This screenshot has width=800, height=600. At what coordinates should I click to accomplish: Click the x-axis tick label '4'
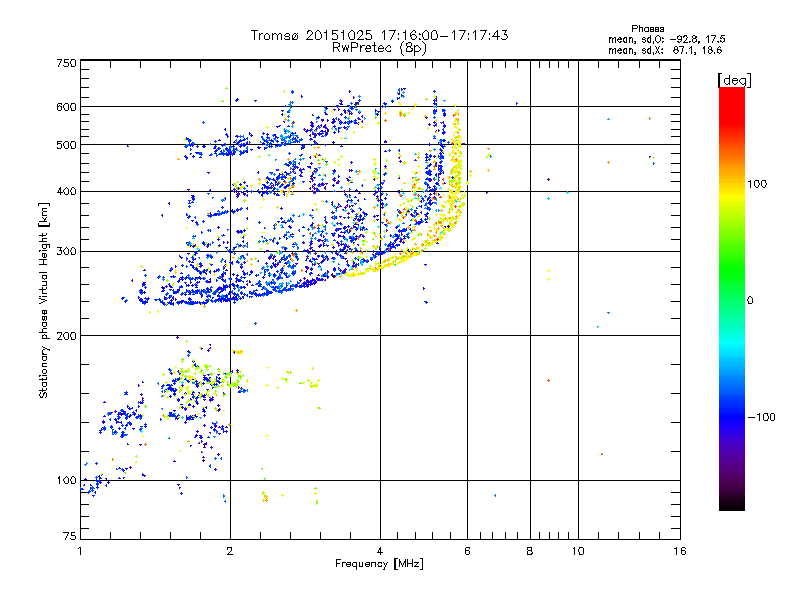[380, 551]
